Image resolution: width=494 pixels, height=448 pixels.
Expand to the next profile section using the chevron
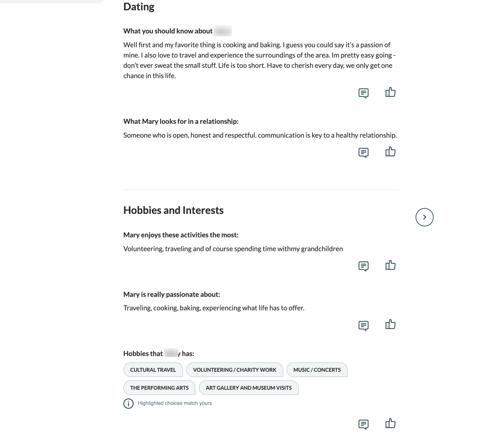pos(425,217)
